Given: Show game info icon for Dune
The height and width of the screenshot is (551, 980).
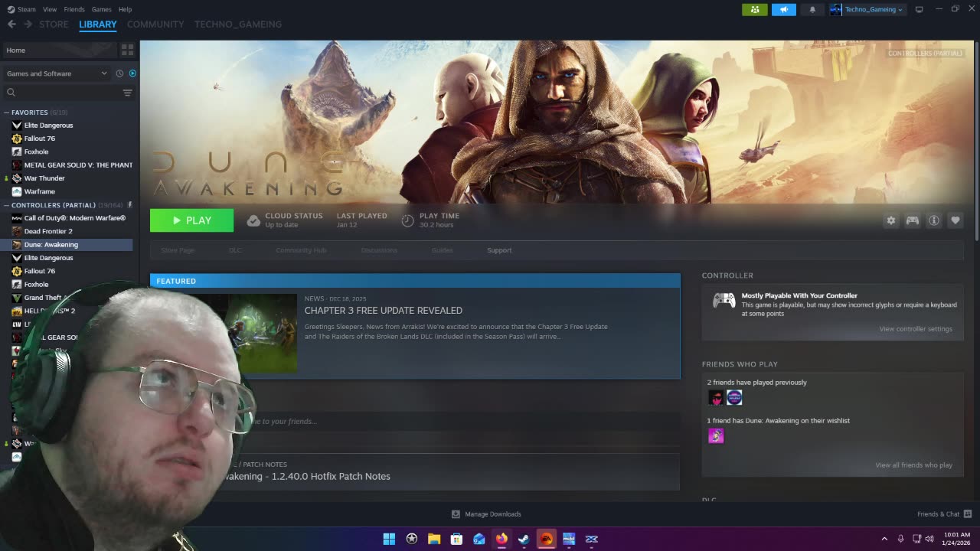Looking at the screenshot, I should pyautogui.click(x=933, y=220).
